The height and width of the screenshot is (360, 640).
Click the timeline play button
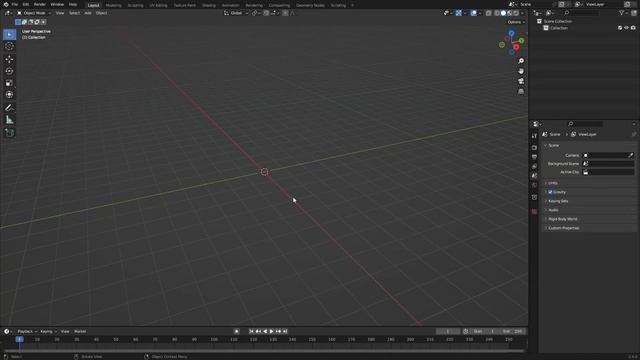click(271, 331)
